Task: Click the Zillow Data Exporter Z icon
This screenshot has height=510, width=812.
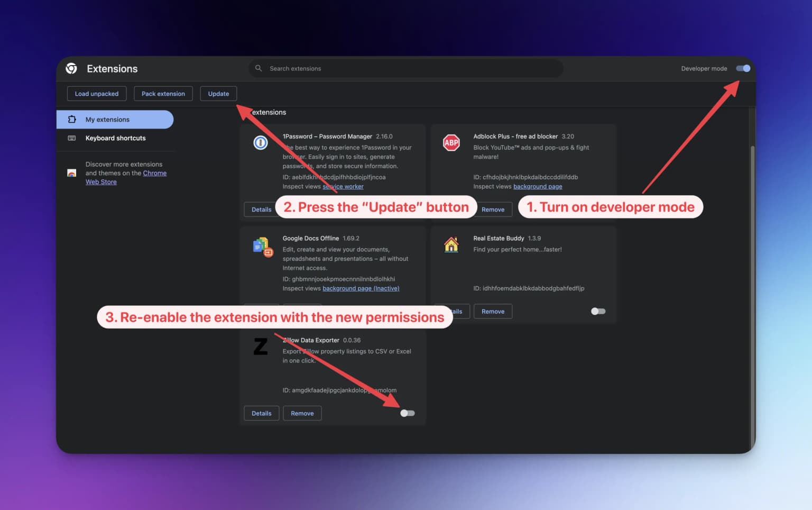Action: pyautogui.click(x=261, y=347)
